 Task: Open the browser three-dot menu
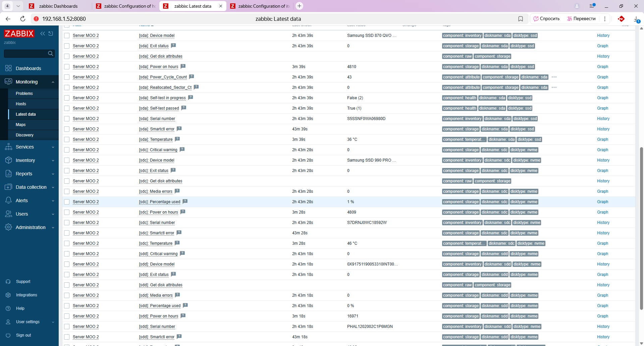(x=605, y=19)
